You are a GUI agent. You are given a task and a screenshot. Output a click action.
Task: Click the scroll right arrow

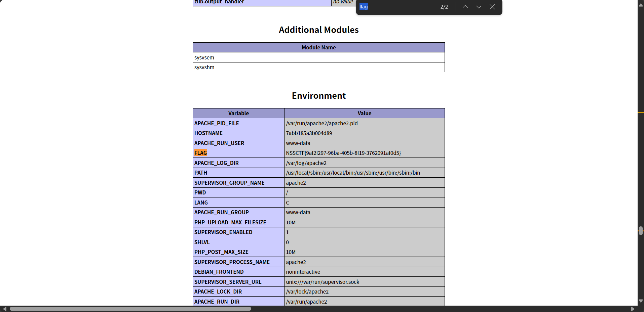pos(633,309)
